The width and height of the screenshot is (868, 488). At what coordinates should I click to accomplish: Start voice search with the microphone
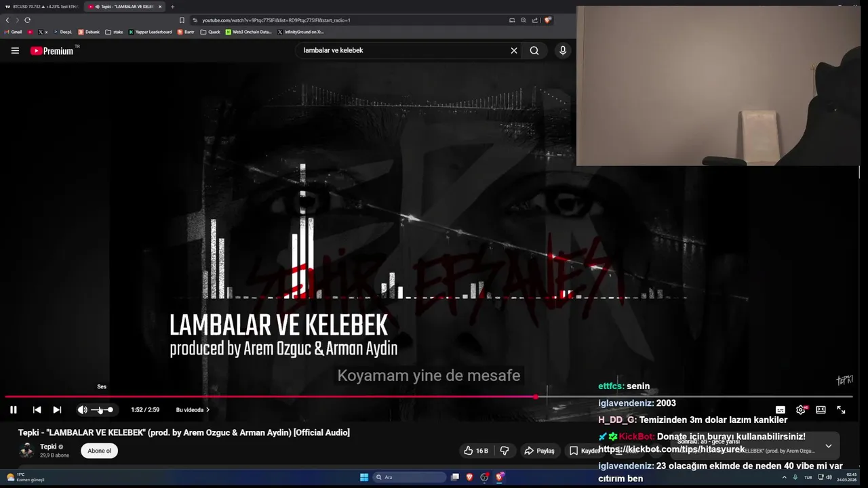click(562, 50)
